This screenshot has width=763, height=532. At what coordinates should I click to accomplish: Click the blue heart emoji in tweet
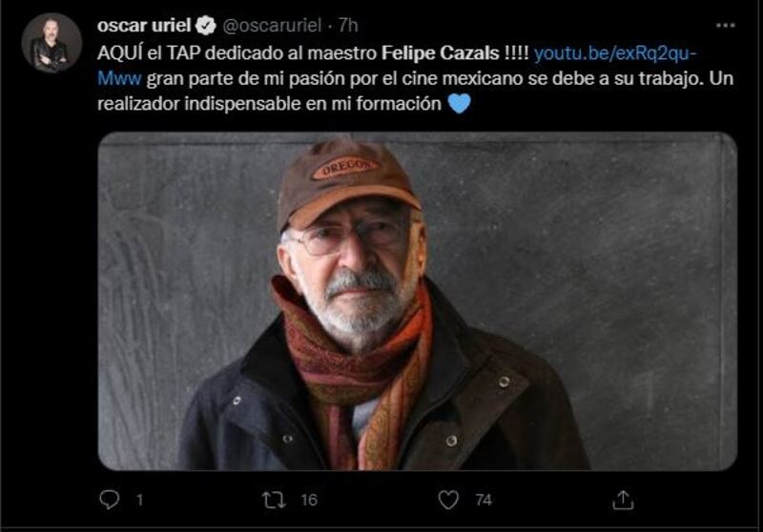(x=459, y=103)
